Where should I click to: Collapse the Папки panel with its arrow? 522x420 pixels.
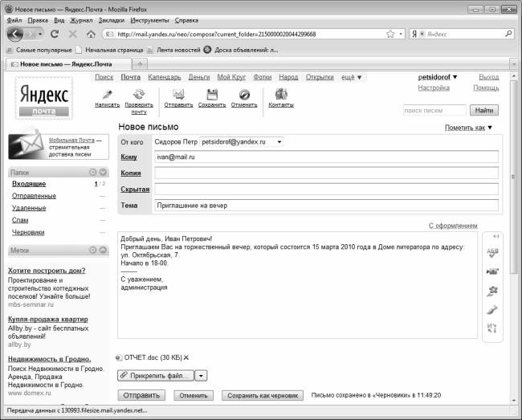pos(102,172)
